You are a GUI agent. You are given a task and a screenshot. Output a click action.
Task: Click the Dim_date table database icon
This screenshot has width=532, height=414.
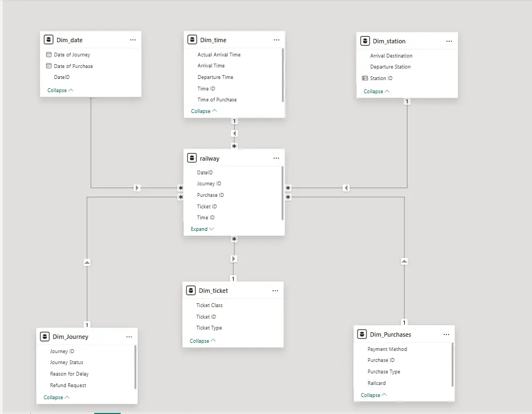[x=49, y=40]
